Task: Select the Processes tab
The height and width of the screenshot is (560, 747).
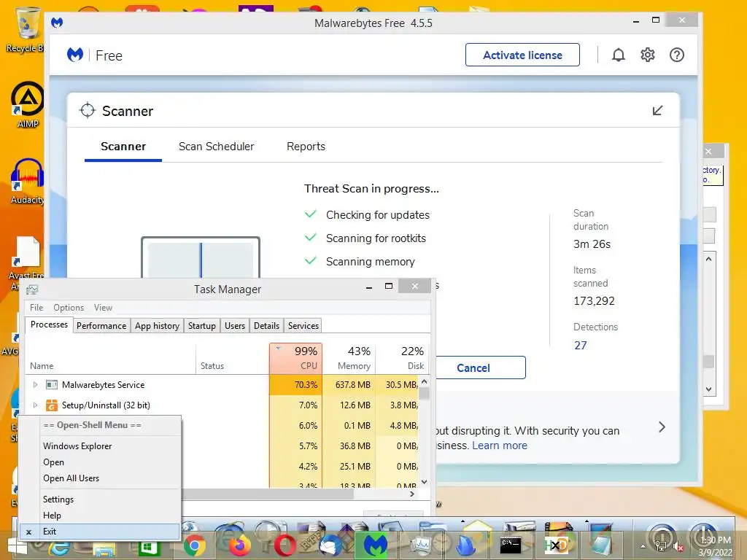Action: point(49,324)
